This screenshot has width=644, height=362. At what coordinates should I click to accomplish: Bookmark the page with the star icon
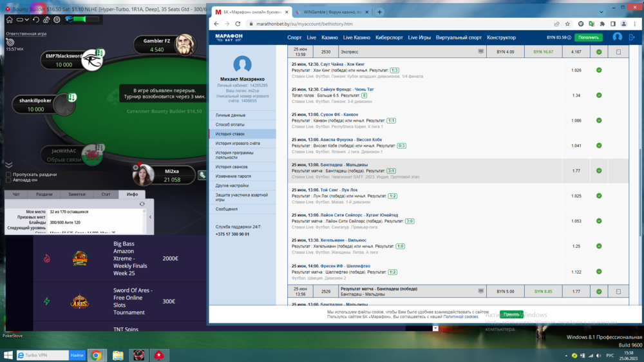coord(566,24)
